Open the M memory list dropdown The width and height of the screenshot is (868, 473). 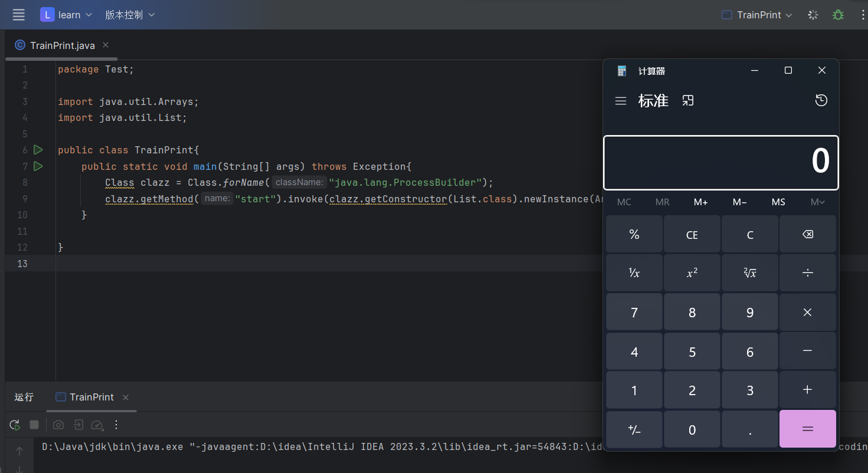pyautogui.click(x=818, y=202)
